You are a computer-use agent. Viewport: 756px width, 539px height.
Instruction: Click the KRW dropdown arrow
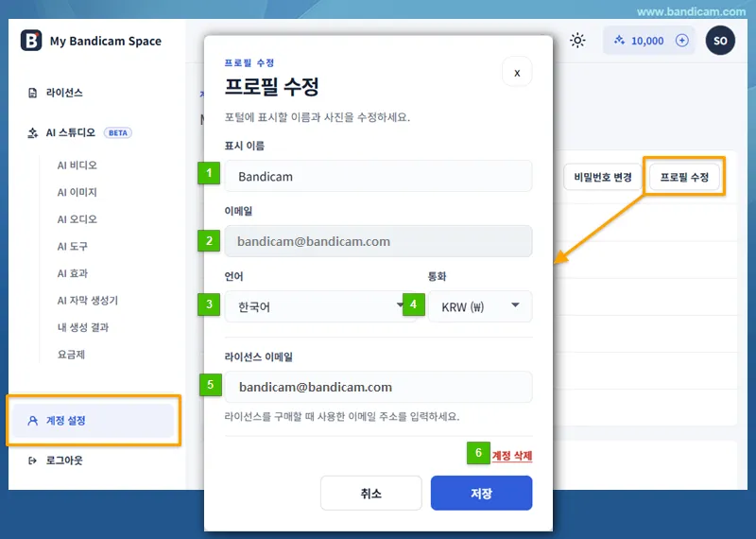(515, 305)
